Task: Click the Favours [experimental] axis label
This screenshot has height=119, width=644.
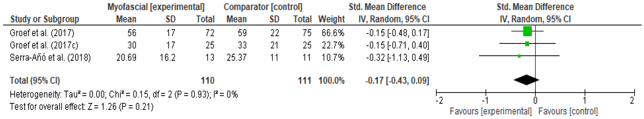Action: (x=491, y=111)
